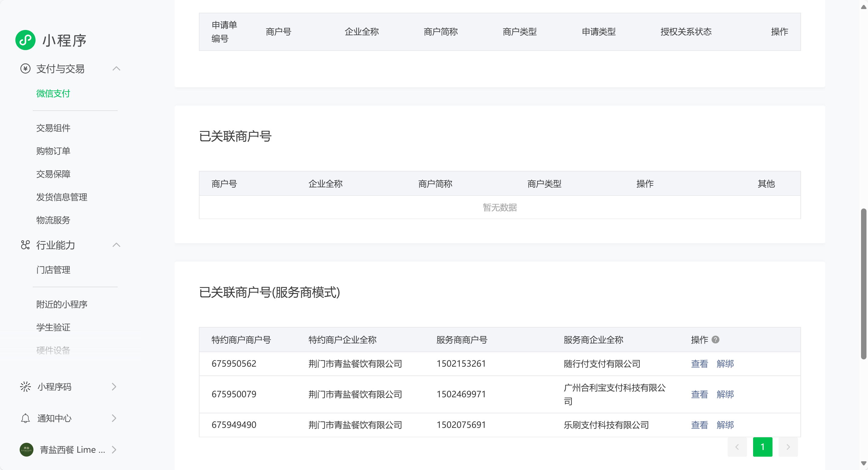Click the vertical scrollbar thumb
The height and width of the screenshot is (470, 868).
pyautogui.click(x=863, y=284)
